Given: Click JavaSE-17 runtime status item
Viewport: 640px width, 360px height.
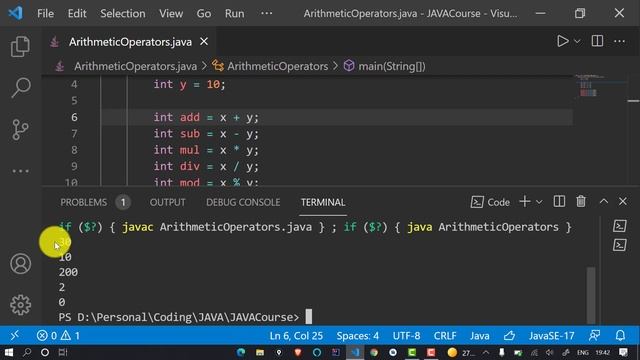Looking at the screenshot, I should [551, 336].
